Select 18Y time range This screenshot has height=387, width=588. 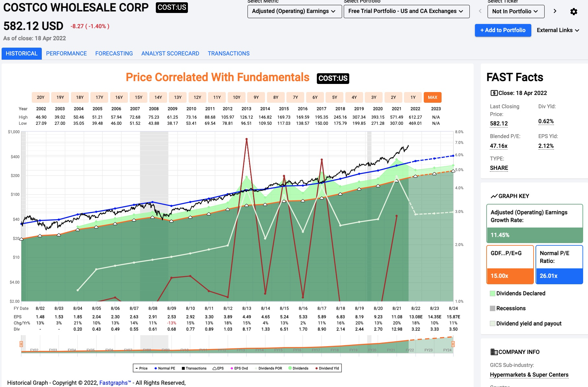coord(80,97)
